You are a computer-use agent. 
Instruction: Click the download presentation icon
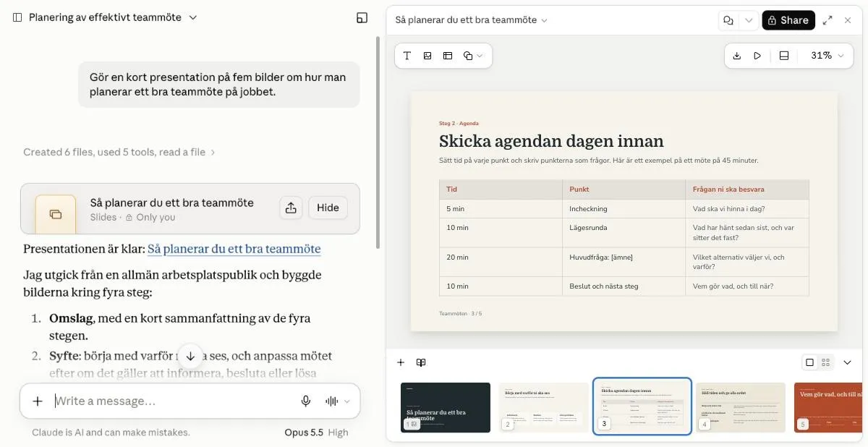[x=737, y=56]
